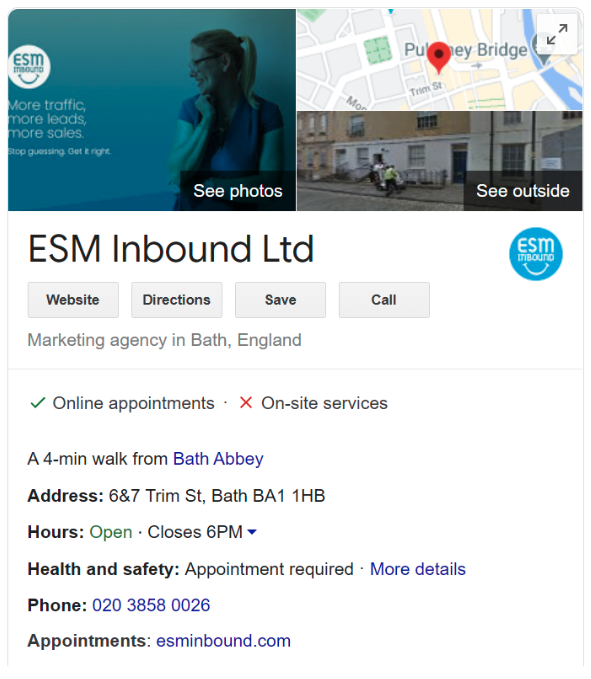Screen dimensions: 591x679
Task: Click the map thumbnail near Pulteney Bridge
Action: pos(439,59)
